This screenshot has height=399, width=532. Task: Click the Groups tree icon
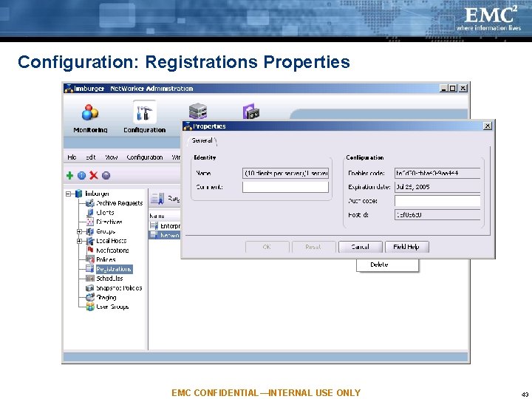click(x=90, y=231)
